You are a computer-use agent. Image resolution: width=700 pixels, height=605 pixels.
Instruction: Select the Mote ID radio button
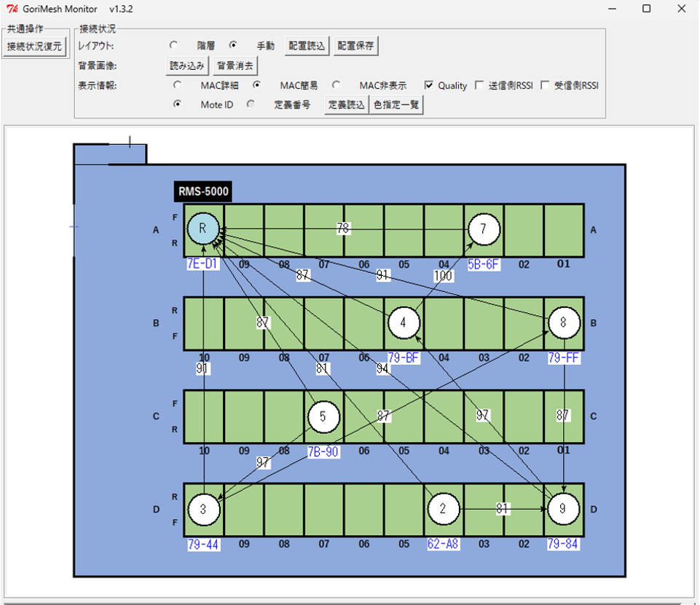[178, 104]
